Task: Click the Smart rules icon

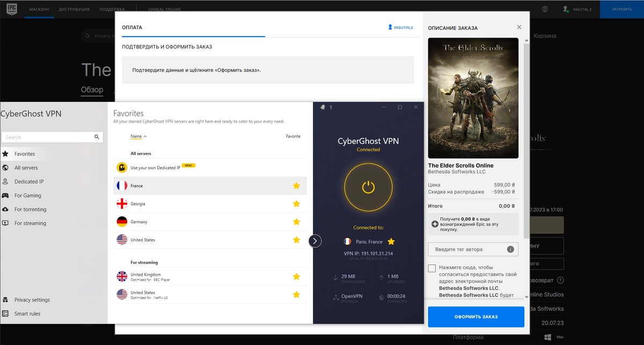Action: (5, 313)
